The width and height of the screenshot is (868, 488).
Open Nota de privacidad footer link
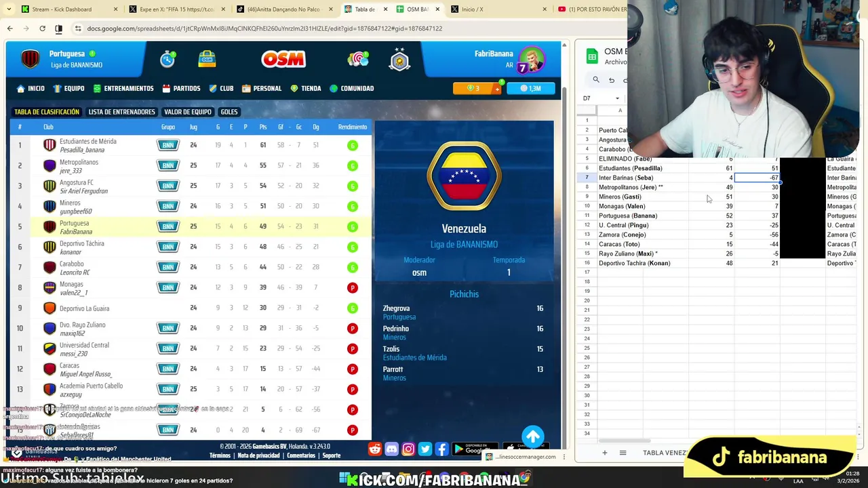pyautogui.click(x=258, y=455)
